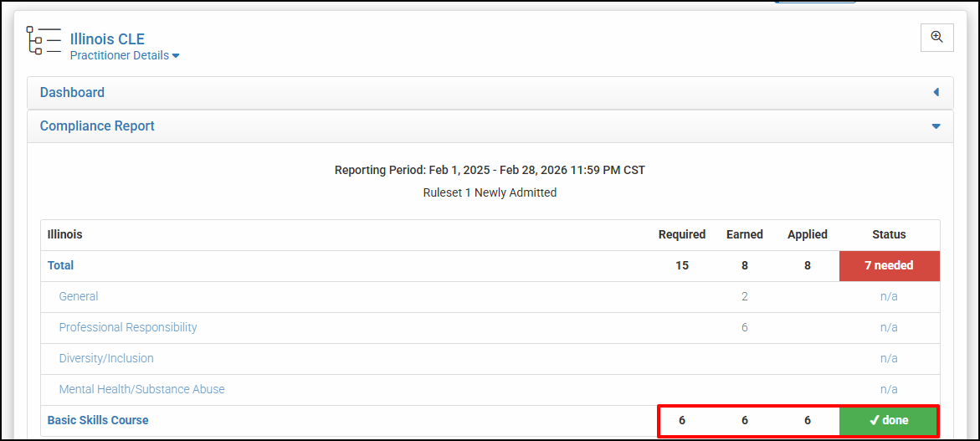Click the Ruleset 1 Newly Admitted text

pos(490,193)
